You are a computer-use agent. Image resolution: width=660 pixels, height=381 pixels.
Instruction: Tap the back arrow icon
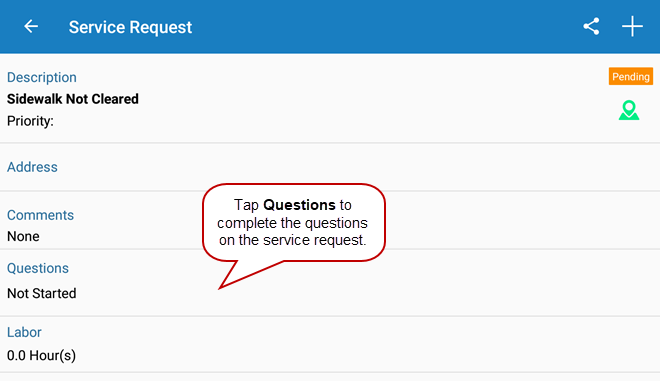tap(31, 27)
